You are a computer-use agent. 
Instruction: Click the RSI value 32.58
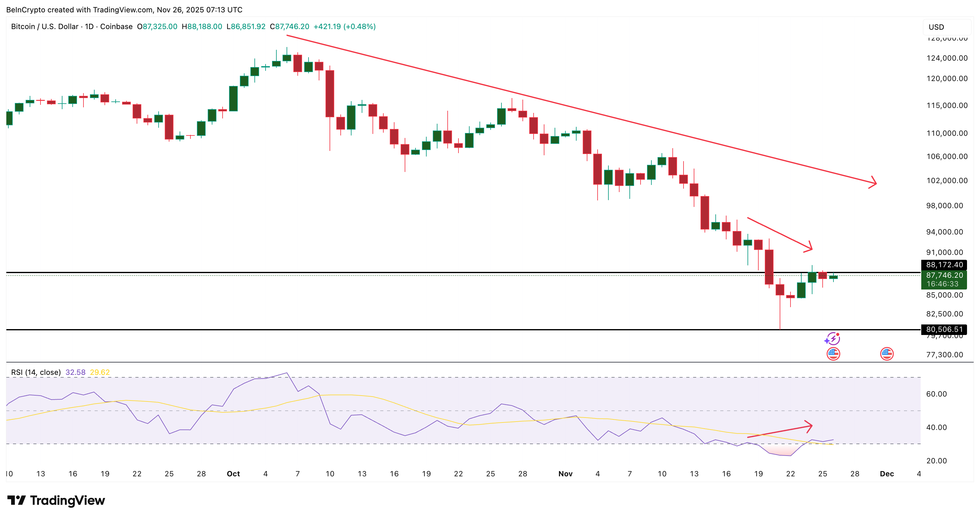pyautogui.click(x=76, y=372)
